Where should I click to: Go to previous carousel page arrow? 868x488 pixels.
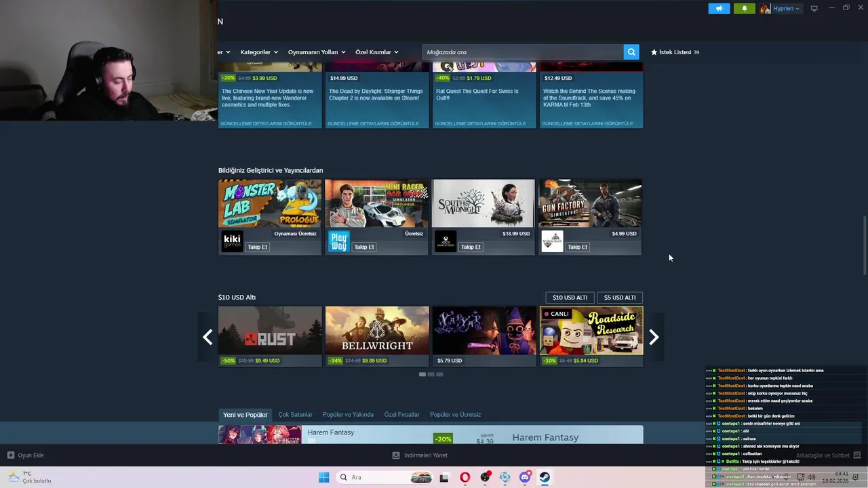tap(208, 337)
